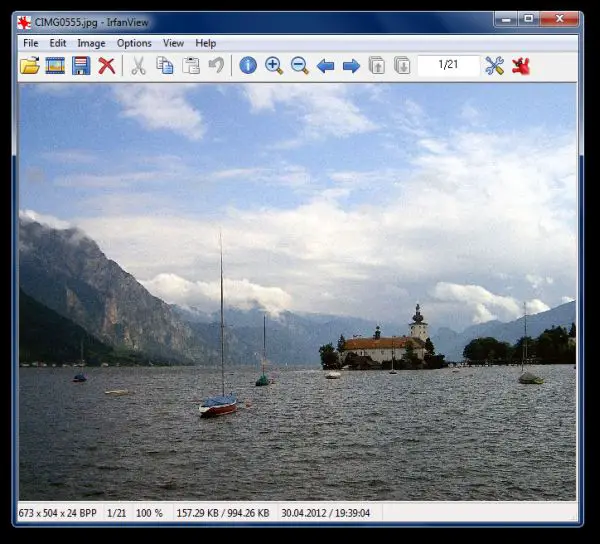Click the Save floppy disk icon
Image resolution: width=600 pixels, height=544 pixels.
(81, 65)
